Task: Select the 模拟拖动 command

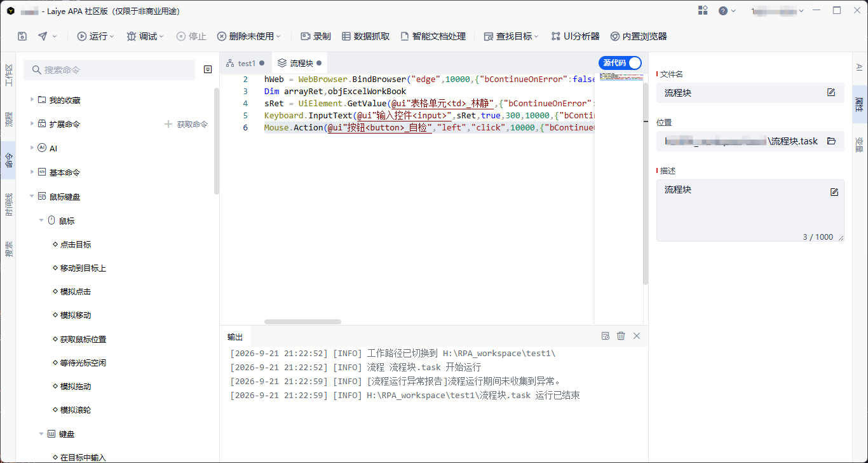Action: pyautogui.click(x=76, y=386)
